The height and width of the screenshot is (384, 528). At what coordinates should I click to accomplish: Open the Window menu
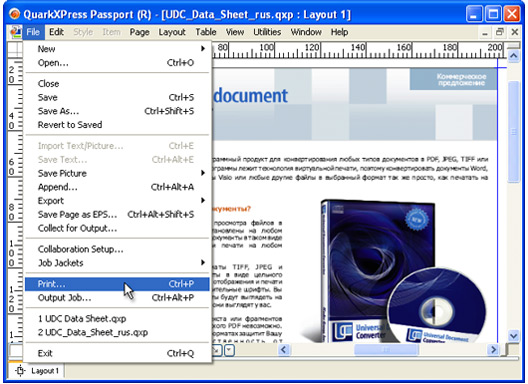(x=306, y=32)
